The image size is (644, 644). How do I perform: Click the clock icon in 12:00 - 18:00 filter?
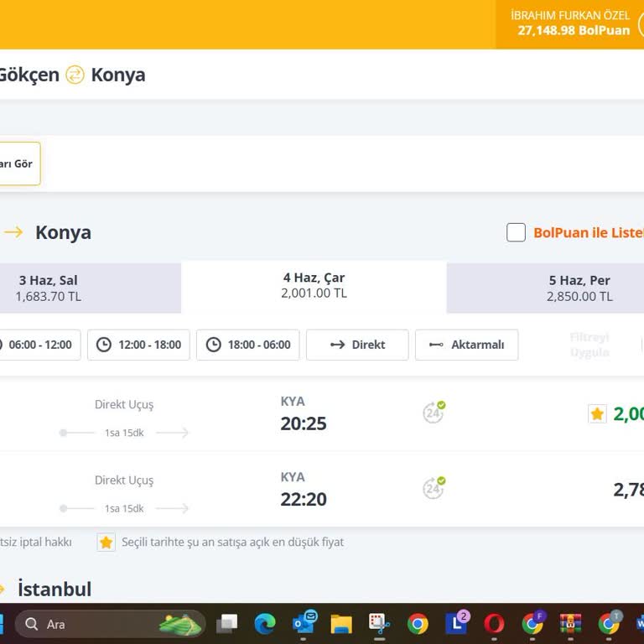click(103, 345)
